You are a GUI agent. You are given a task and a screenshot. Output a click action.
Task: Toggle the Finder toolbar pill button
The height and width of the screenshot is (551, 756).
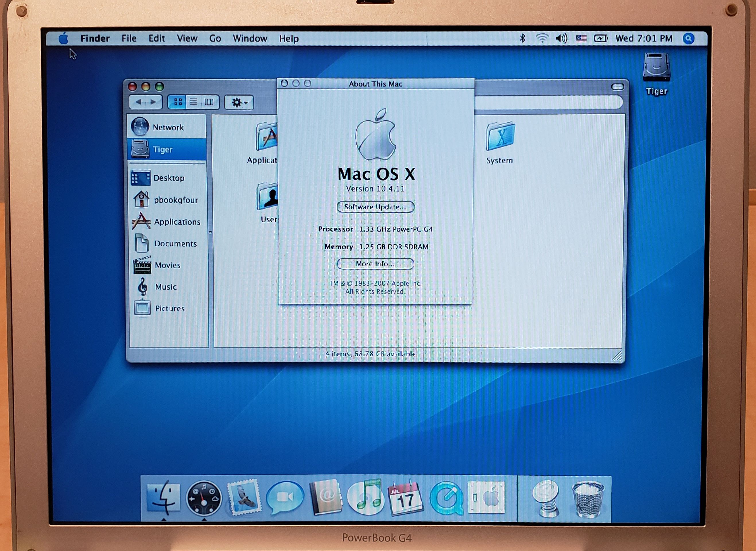(617, 87)
